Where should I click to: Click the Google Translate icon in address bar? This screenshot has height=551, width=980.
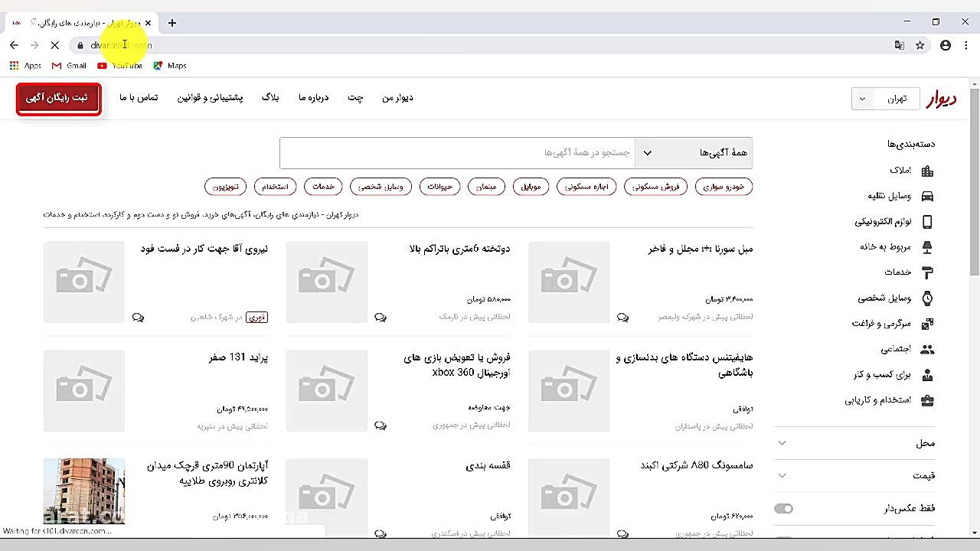pos(899,45)
